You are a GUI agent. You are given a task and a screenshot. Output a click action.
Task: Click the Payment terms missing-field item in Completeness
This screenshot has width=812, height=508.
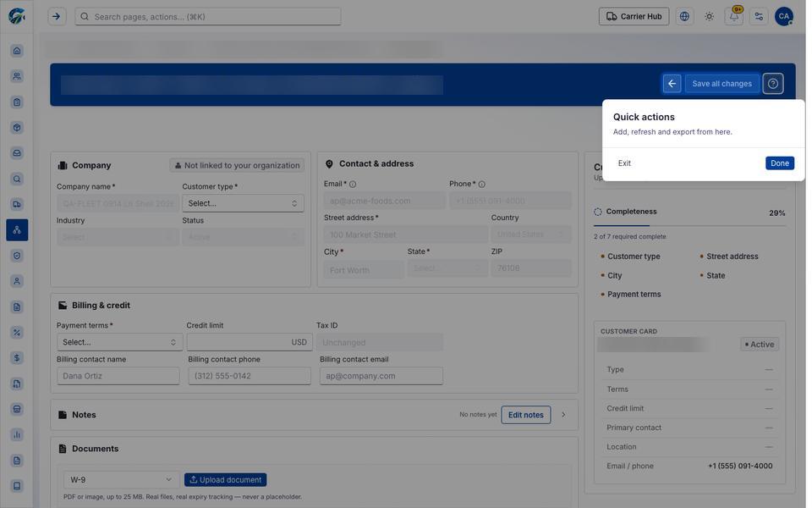click(634, 295)
